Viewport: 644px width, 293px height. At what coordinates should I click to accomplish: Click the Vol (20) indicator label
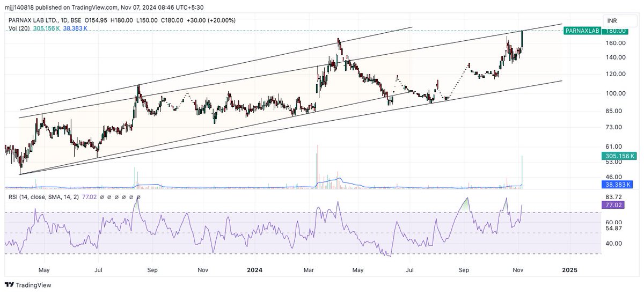click(19, 28)
